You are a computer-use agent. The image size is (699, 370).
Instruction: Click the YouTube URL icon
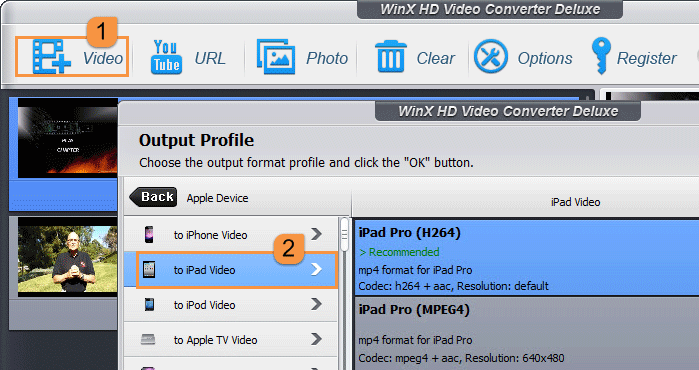pyautogui.click(x=166, y=57)
